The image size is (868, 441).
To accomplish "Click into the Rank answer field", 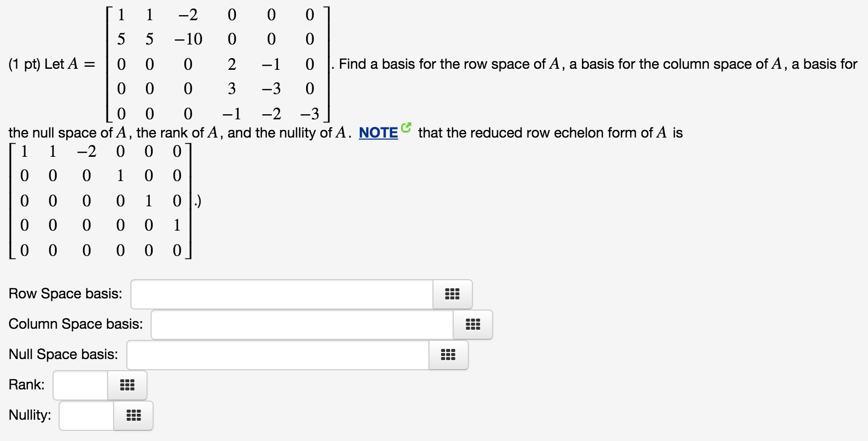I will (x=81, y=385).
